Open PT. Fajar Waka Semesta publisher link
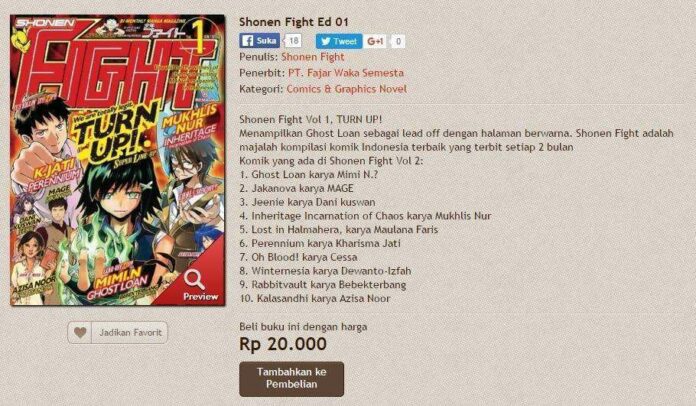This screenshot has height=406, width=696. click(346, 73)
